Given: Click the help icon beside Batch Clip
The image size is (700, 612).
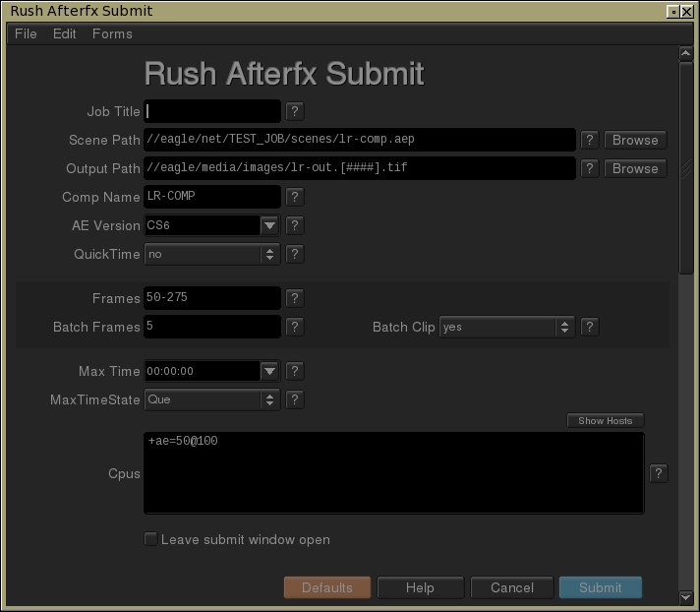Looking at the screenshot, I should coord(589,327).
